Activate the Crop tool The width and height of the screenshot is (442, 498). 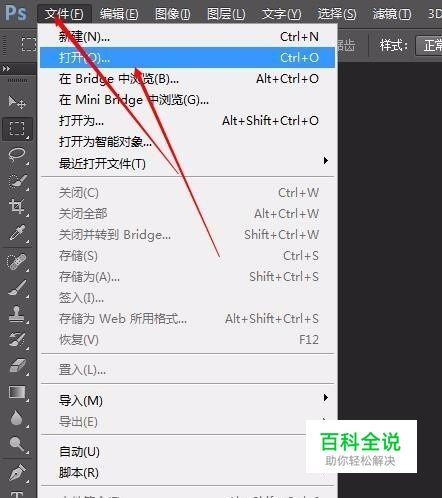(17, 207)
